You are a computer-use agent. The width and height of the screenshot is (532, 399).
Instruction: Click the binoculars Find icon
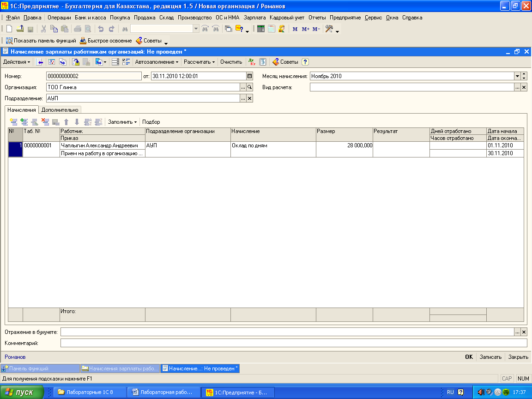pos(125,29)
